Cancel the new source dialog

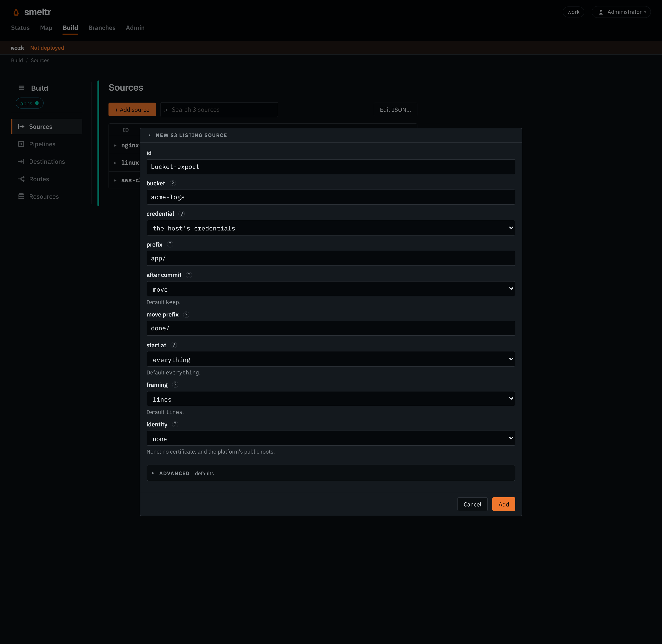tap(472, 504)
